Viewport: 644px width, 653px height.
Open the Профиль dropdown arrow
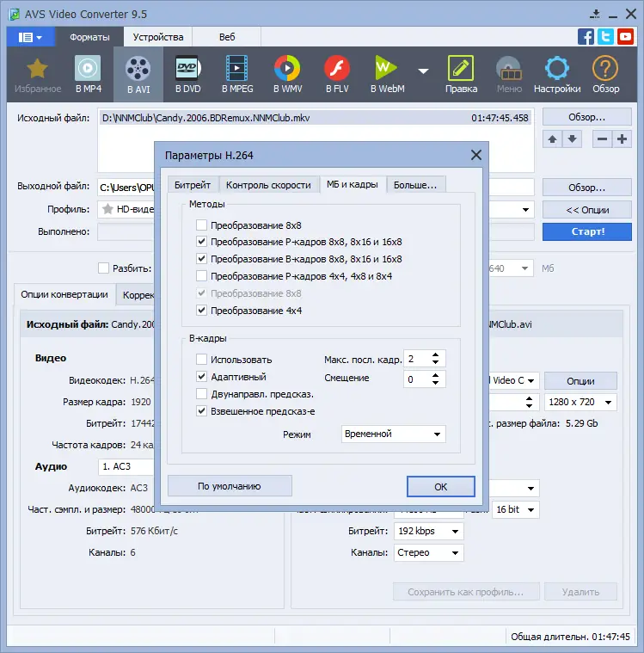[525, 209]
